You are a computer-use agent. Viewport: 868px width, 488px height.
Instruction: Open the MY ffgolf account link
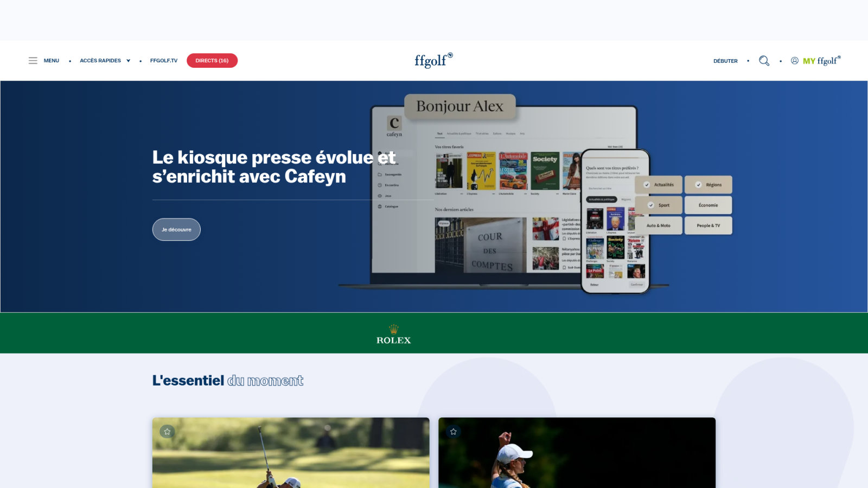(815, 61)
